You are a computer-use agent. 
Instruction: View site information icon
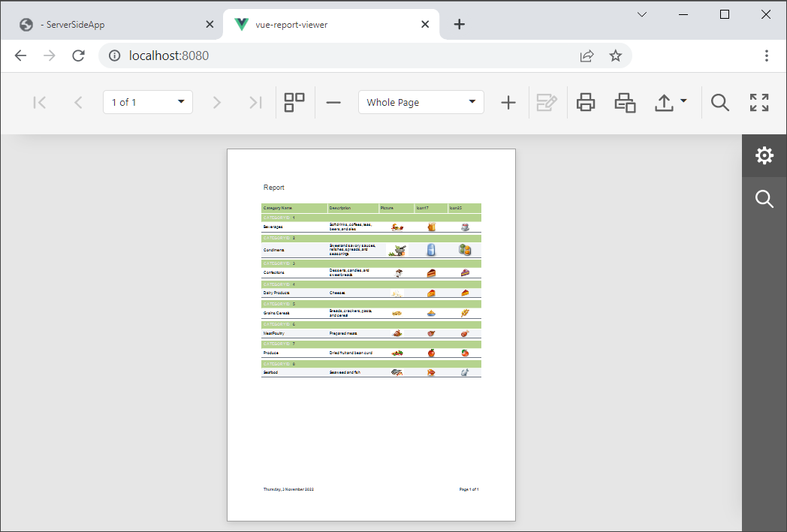pyautogui.click(x=115, y=56)
